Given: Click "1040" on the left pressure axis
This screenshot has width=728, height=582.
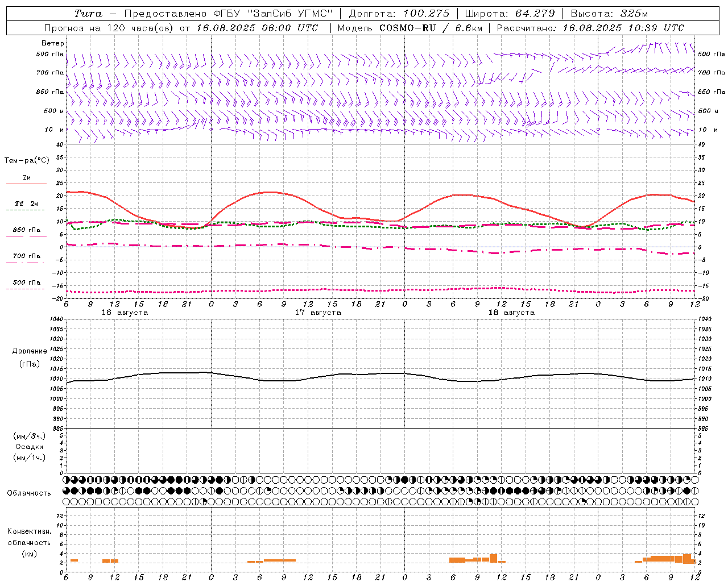Looking at the screenshot, I should click(57, 319).
